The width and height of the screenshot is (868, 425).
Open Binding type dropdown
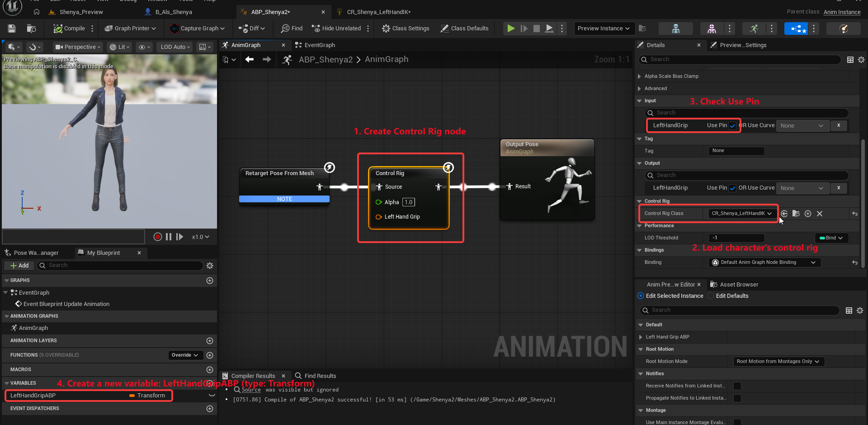pos(764,263)
